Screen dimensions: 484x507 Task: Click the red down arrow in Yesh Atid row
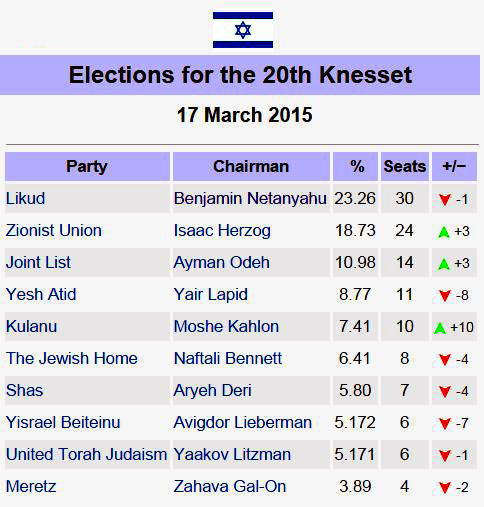[x=445, y=296]
